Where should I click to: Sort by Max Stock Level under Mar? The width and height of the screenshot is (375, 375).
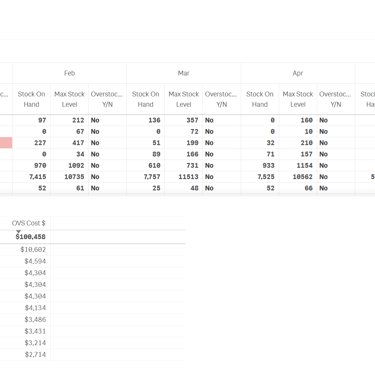tap(184, 99)
